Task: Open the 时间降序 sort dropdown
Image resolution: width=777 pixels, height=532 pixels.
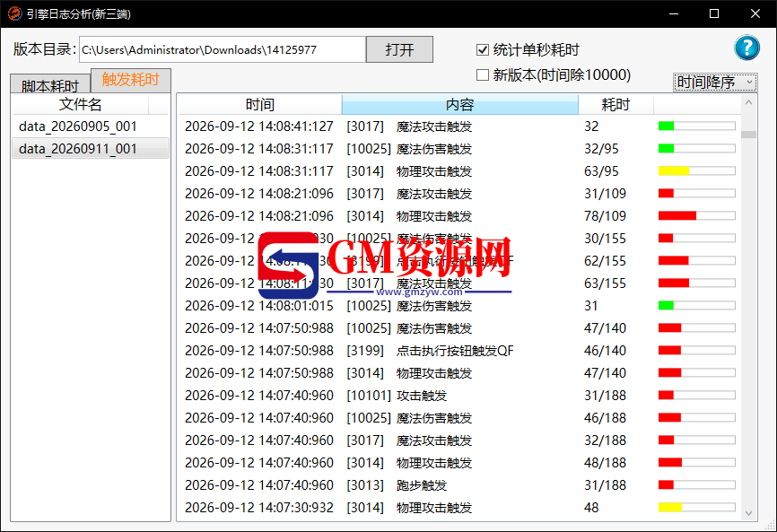Action: click(715, 83)
